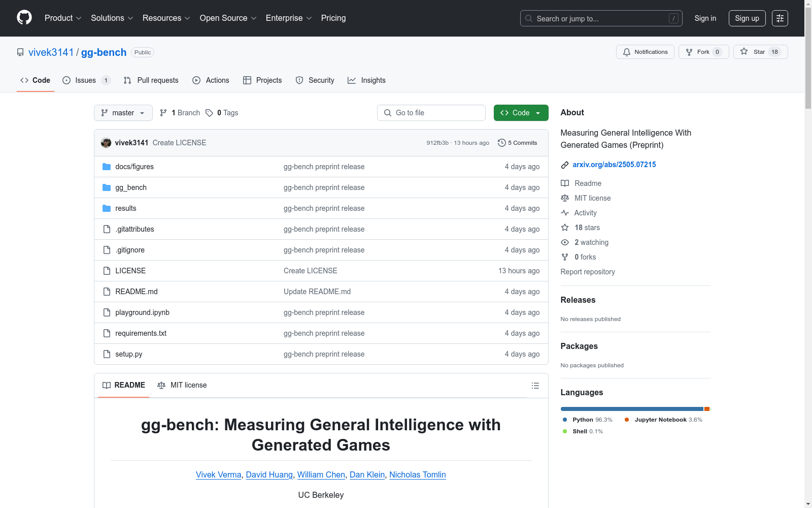
Task: Click the book icon next to Readme
Action: click(x=565, y=183)
